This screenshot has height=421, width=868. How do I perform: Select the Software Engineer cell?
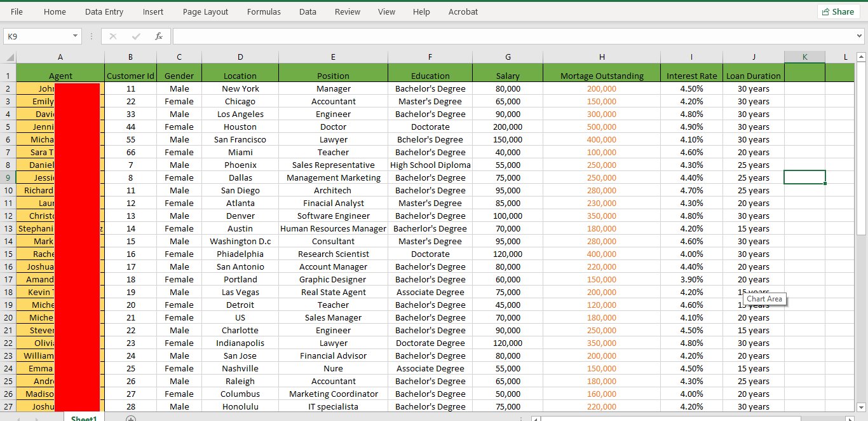click(333, 216)
